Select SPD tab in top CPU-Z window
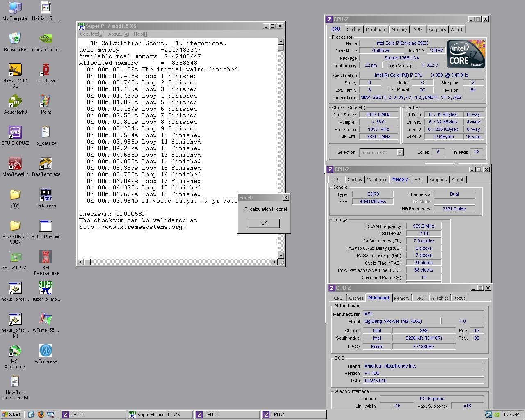Image resolution: width=525 pixels, height=420 pixels. 418,30
